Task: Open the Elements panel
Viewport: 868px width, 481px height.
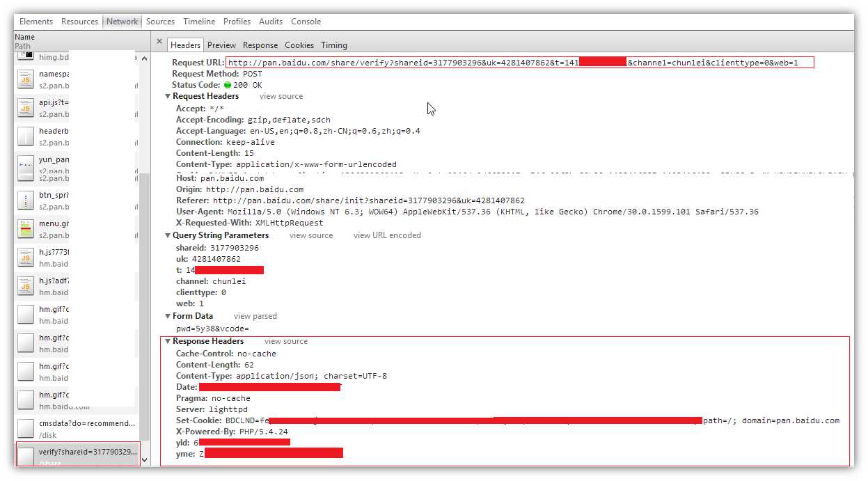Action: 36,22
